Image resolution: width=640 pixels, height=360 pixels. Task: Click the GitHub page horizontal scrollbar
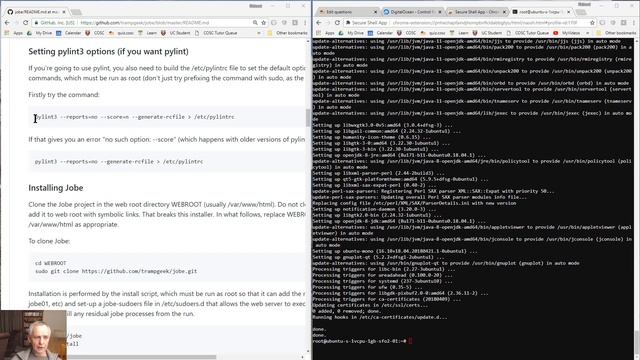coord(141,357)
